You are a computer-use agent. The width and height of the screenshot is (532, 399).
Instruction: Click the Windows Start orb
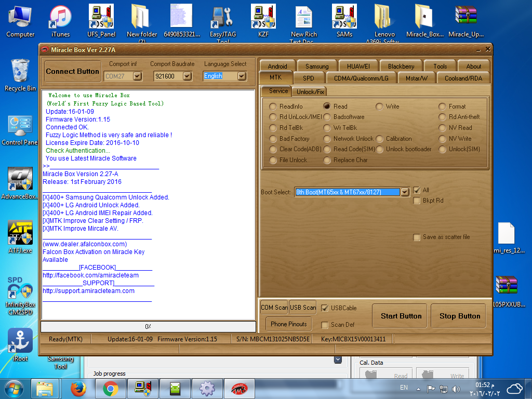(x=14, y=389)
